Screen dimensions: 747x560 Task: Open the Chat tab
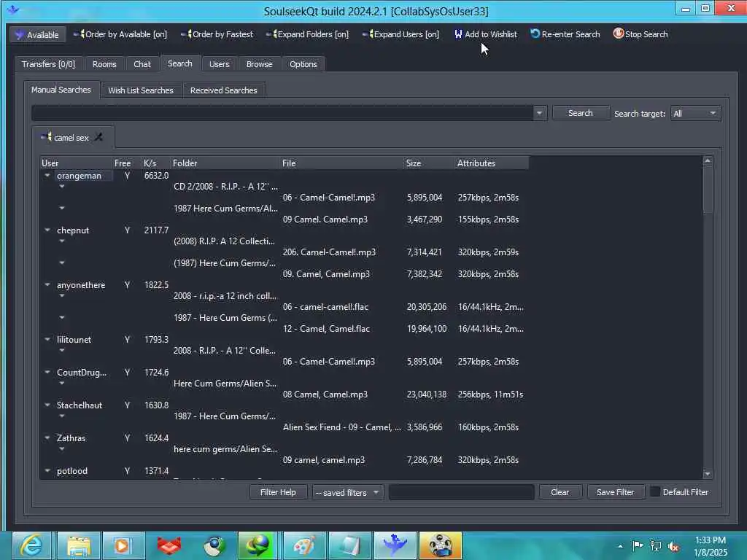(142, 64)
